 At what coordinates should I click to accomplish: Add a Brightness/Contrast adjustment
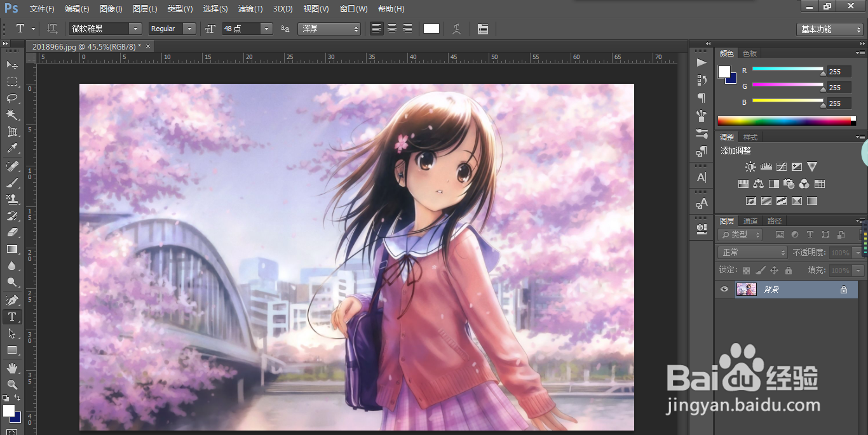pyautogui.click(x=750, y=167)
